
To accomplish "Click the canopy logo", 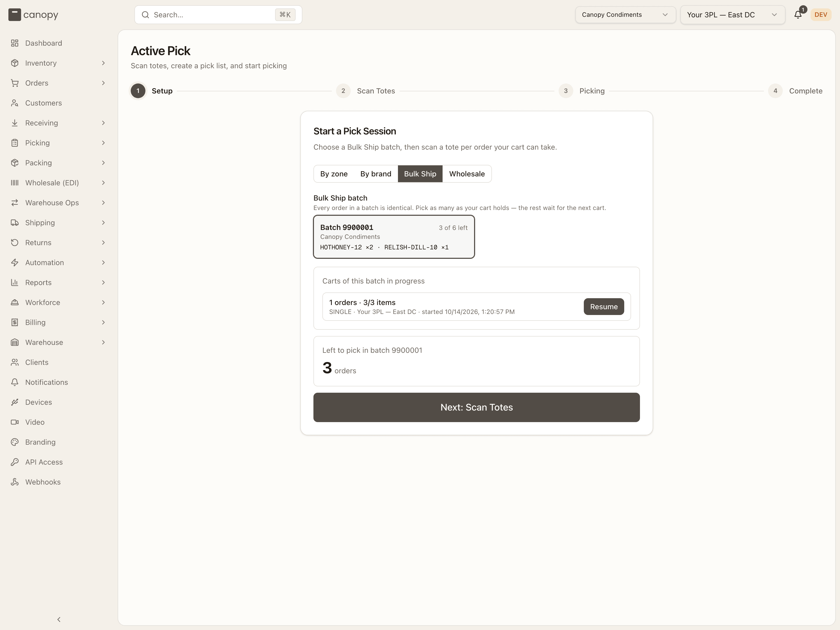I will click(33, 15).
